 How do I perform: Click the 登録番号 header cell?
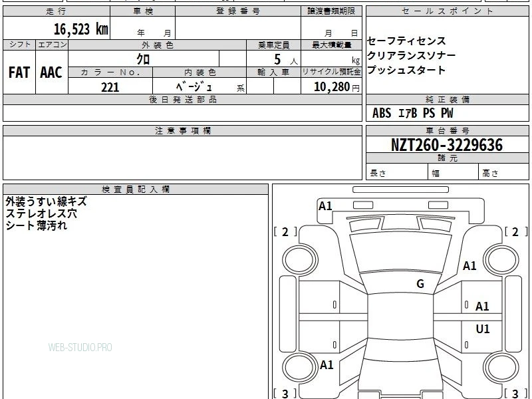point(238,11)
